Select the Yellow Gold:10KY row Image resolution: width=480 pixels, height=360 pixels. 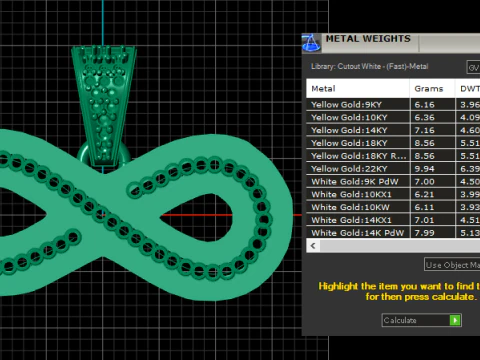click(x=393, y=117)
